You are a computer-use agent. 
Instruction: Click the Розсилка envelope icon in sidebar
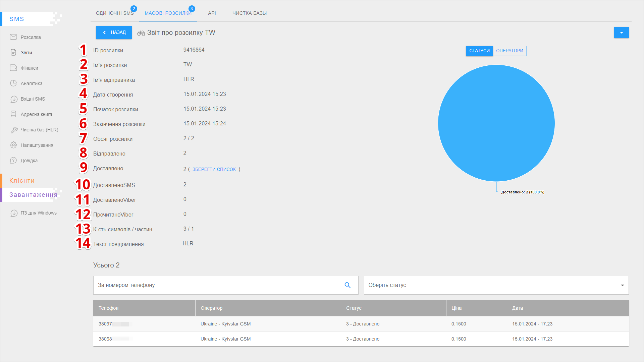pos(13,37)
